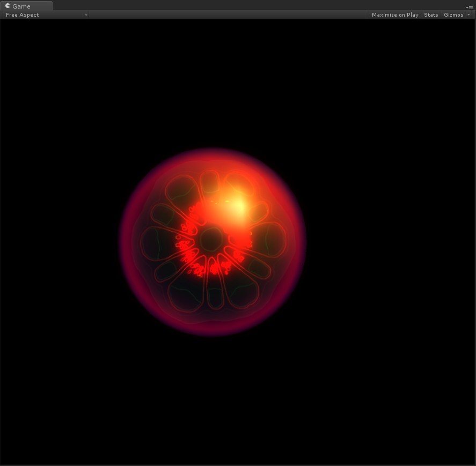
Task: Toggle the Stats overlay
Action: click(431, 15)
